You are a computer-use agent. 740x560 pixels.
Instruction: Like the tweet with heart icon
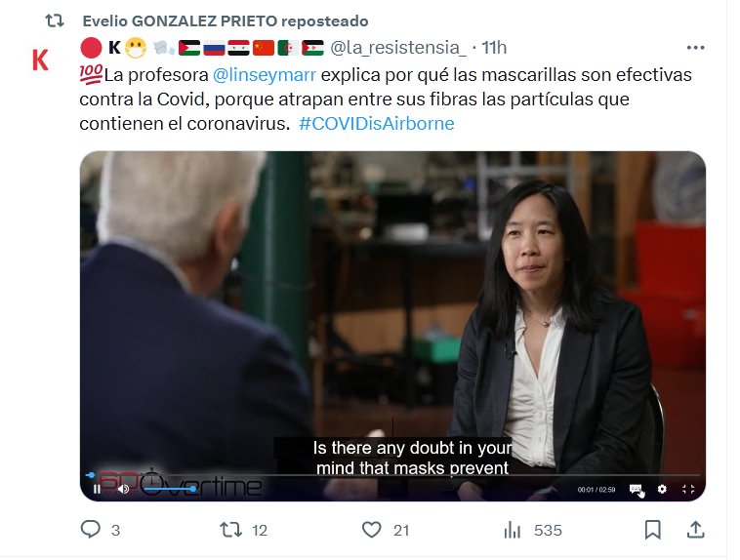click(371, 530)
